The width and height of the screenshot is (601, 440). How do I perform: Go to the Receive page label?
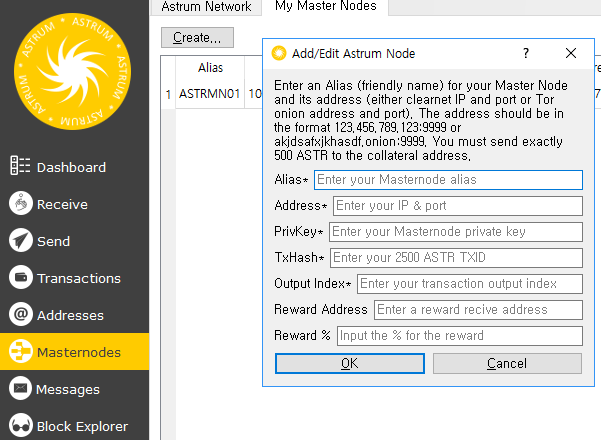point(62,204)
